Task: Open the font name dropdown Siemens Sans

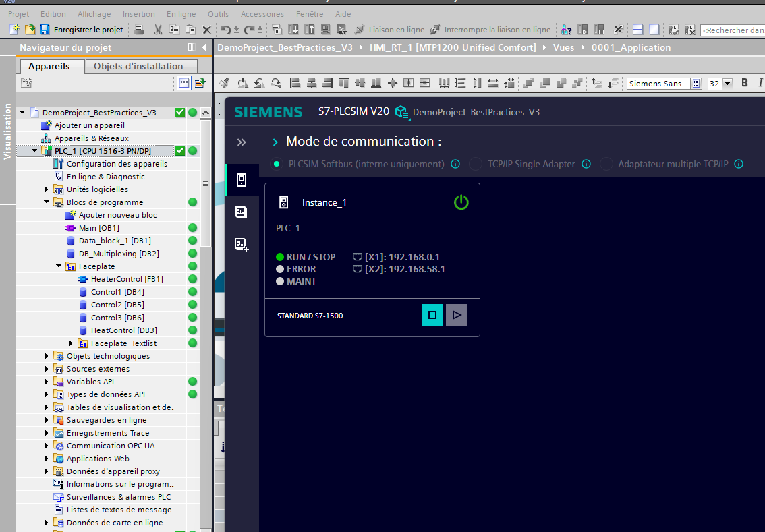Action: point(696,84)
